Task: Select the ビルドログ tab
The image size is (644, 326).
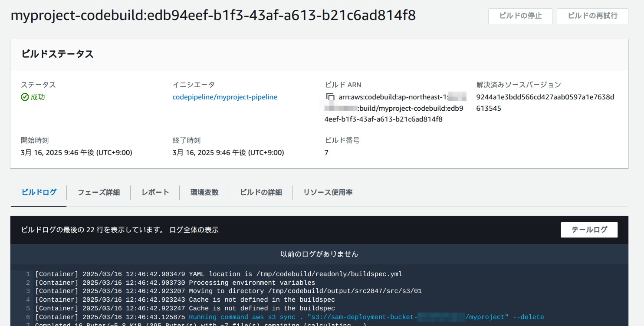Action: [39, 192]
